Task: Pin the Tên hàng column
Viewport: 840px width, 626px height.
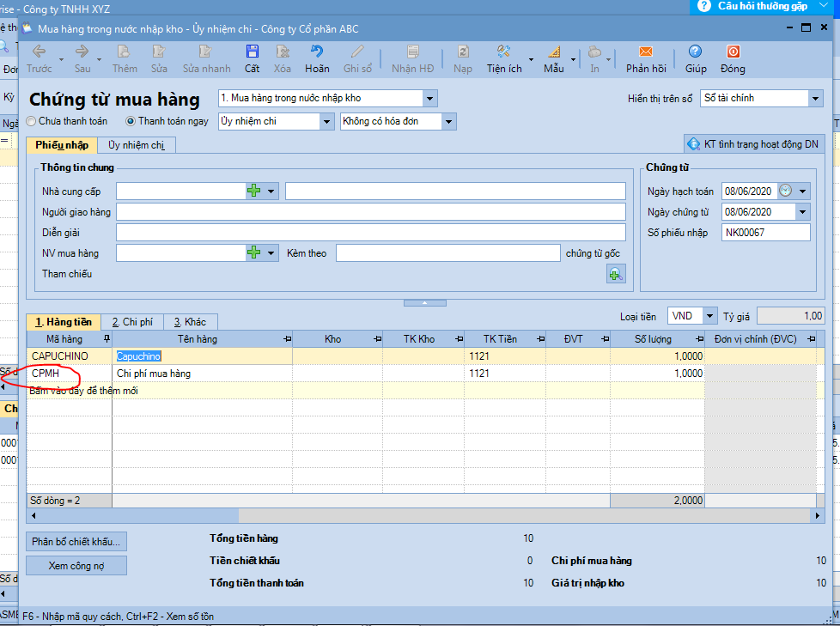Action: click(287, 338)
